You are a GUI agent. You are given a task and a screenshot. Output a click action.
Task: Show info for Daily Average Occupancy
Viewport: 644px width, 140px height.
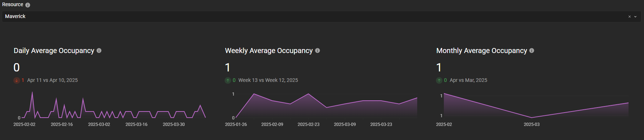coord(99,51)
